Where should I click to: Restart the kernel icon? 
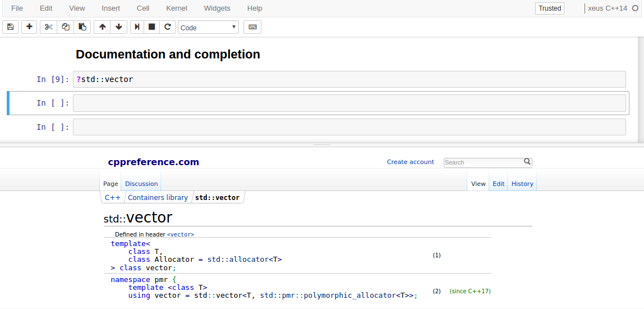[167, 27]
